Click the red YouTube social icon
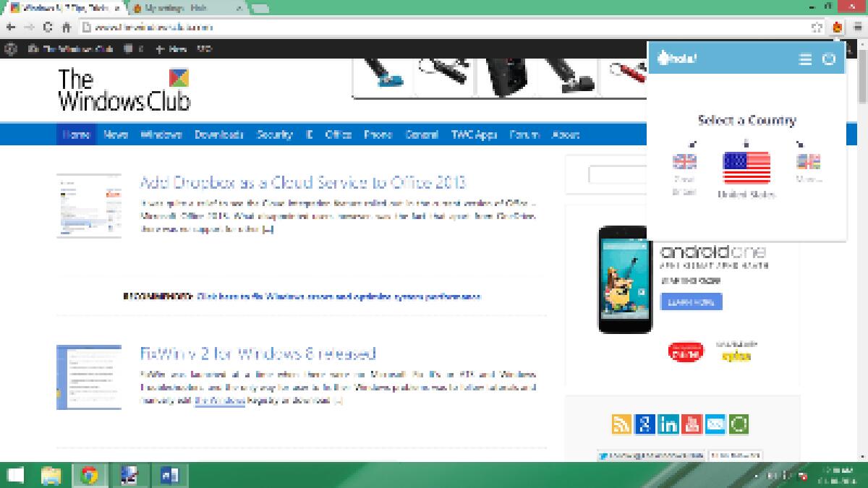Viewport: 868px width, 488px height. pyautogui.click(x=691, y=424)
